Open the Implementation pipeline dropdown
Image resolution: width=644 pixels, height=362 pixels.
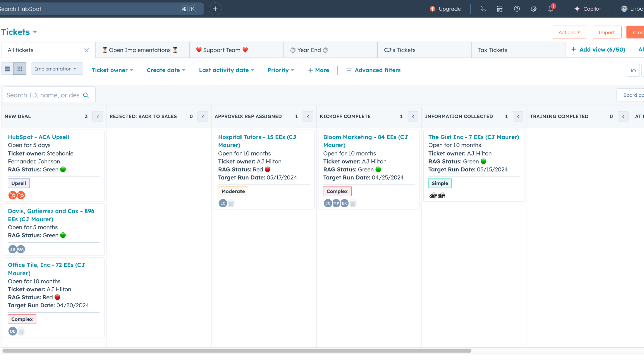click(x=57, y=69)
